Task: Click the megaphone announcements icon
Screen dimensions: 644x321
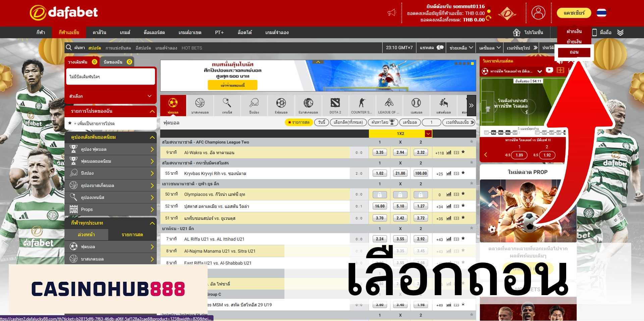Action: [x=392, y=13]
